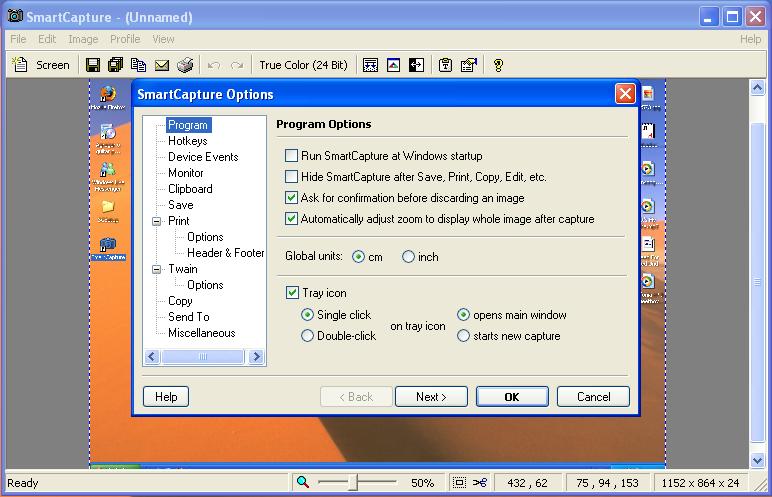Click main window vertical scrollbar up arrow

pos(757,88)
